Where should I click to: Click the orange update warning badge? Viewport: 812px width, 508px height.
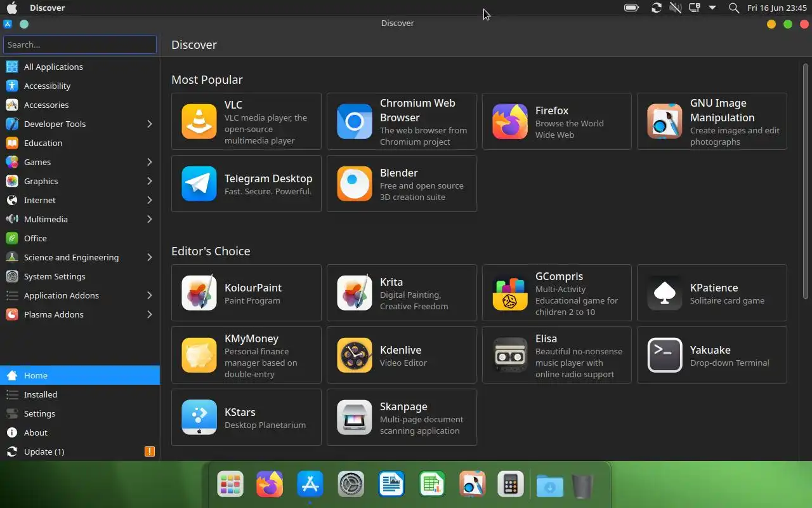pos(150,451)
